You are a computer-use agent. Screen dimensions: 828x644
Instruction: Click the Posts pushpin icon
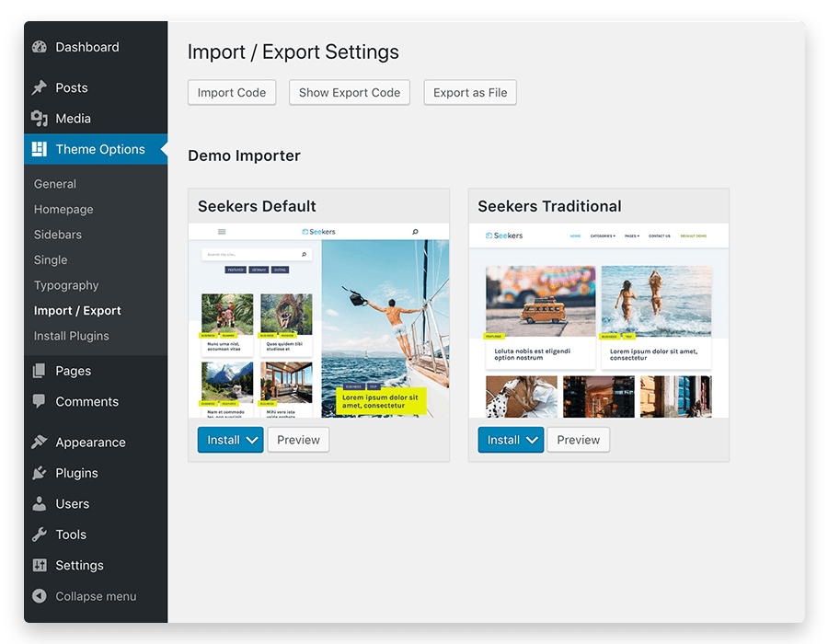(39, 87)
